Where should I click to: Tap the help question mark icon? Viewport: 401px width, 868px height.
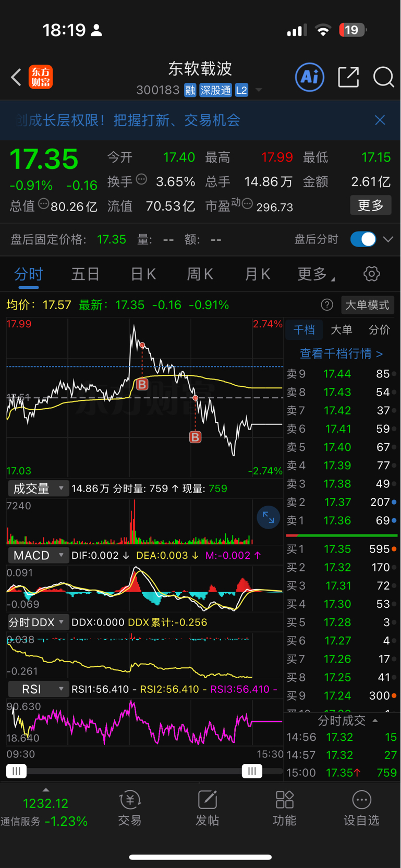(327, 305)
